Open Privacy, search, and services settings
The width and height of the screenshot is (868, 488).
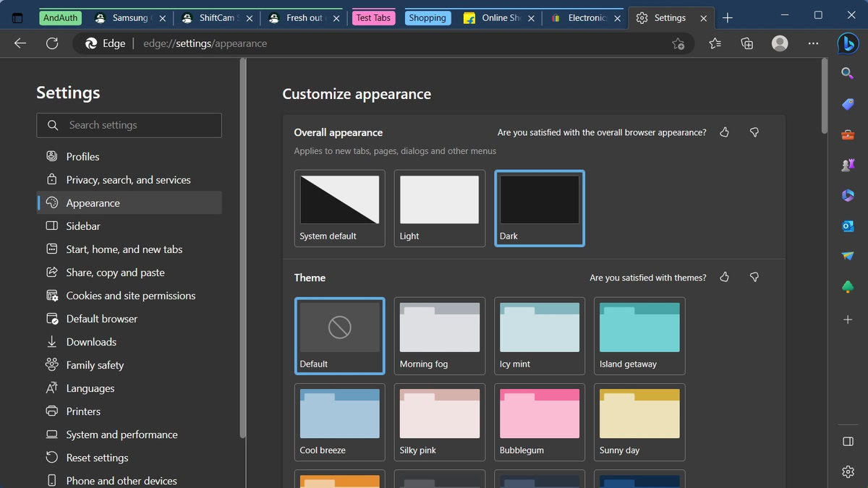pos(128,180)
